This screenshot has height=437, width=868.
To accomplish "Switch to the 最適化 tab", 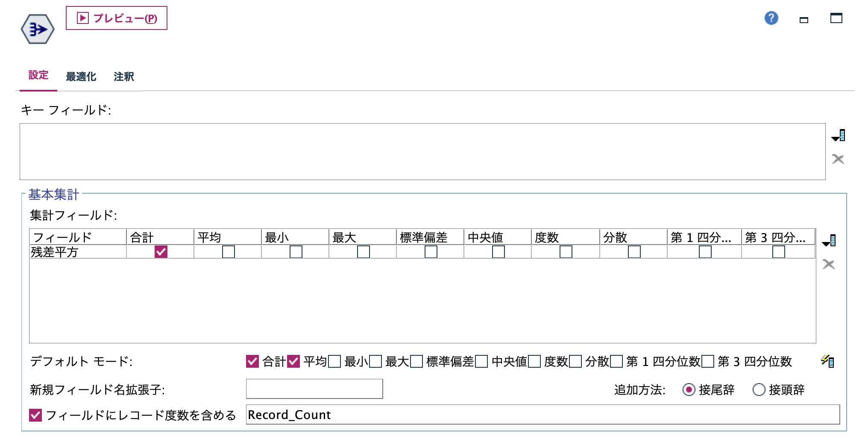I will coord(81,77).
